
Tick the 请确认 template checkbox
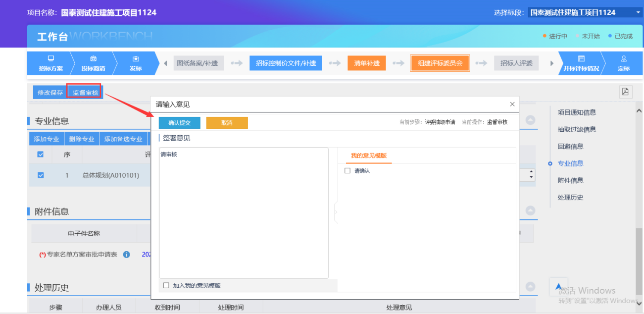[x=347, y=171]
